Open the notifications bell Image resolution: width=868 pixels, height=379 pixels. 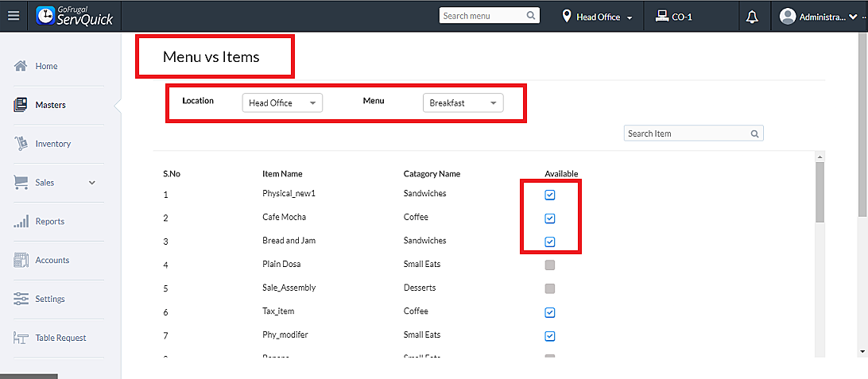752,17
